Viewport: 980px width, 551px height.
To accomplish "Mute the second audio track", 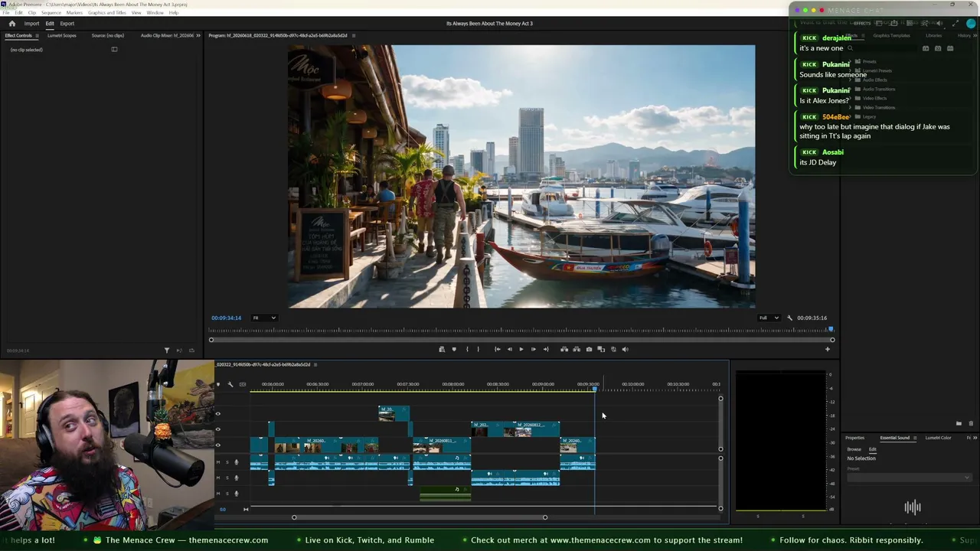I will (218, 478).
